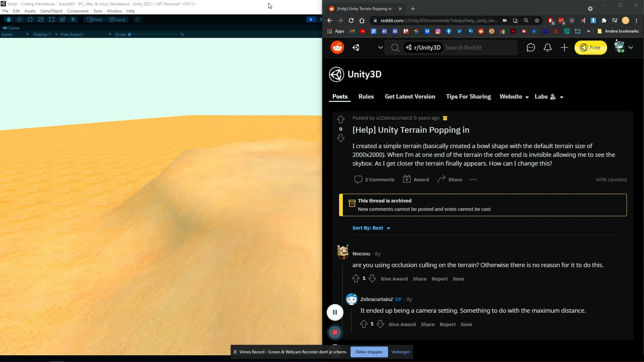644x362 pixels.
Task: Open Reddit notifications bell
Action: 548,48
